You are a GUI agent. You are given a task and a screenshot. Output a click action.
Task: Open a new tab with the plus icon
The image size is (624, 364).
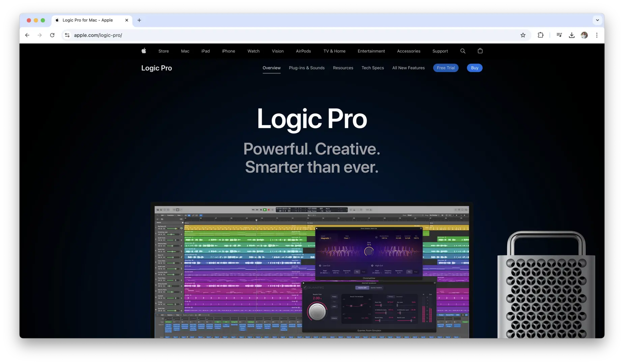[x=139, y=20]
